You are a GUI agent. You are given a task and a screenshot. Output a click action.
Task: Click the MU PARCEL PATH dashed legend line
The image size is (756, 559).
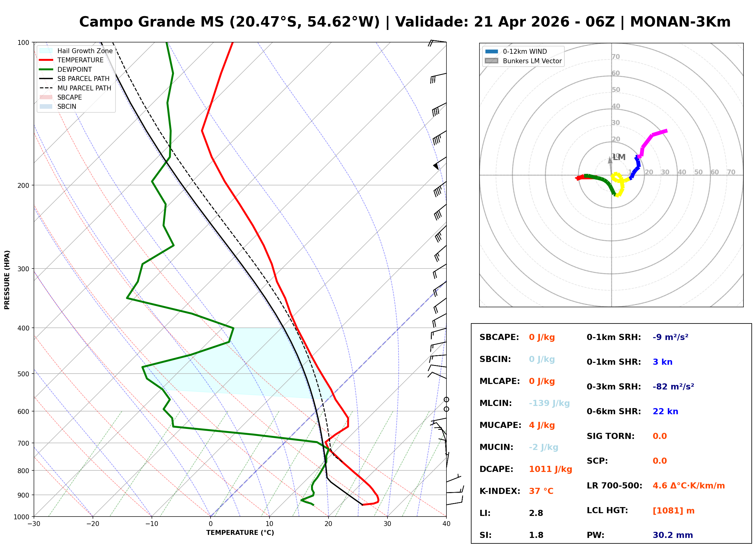(x=46, y=88)
